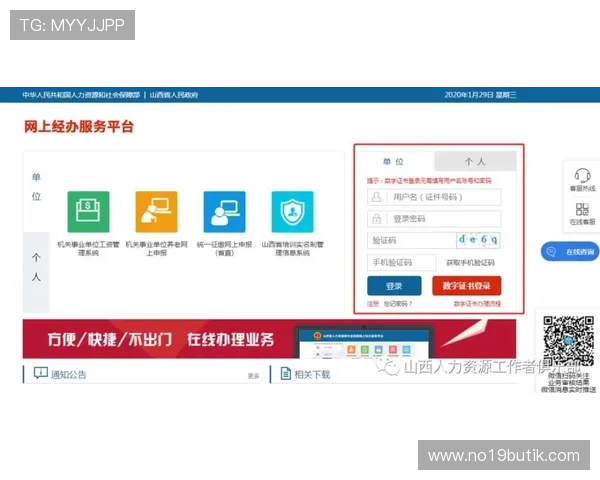The image size is (600, 480).
Task: Click the 相关下载 document icon
Action: pos(286,373)
